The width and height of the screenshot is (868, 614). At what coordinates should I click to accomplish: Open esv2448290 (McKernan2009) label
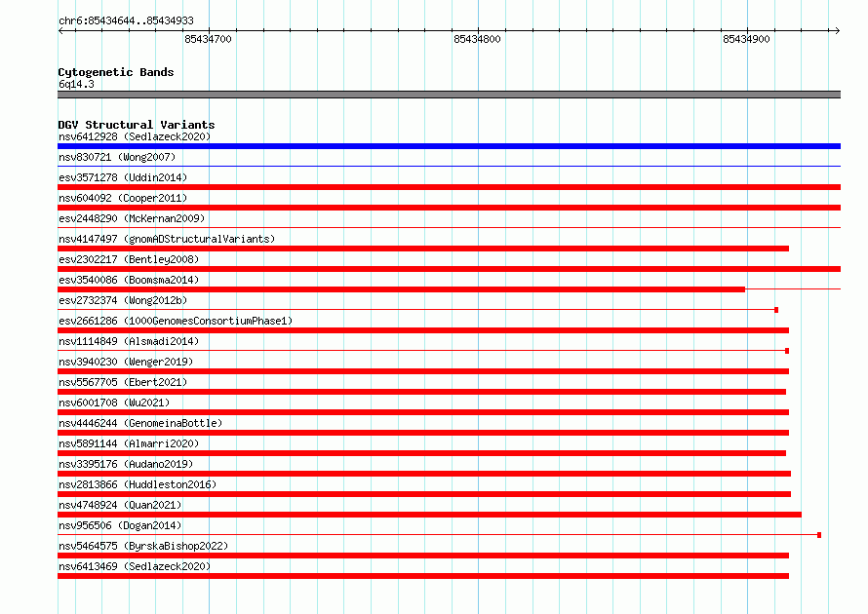(132, 218)
